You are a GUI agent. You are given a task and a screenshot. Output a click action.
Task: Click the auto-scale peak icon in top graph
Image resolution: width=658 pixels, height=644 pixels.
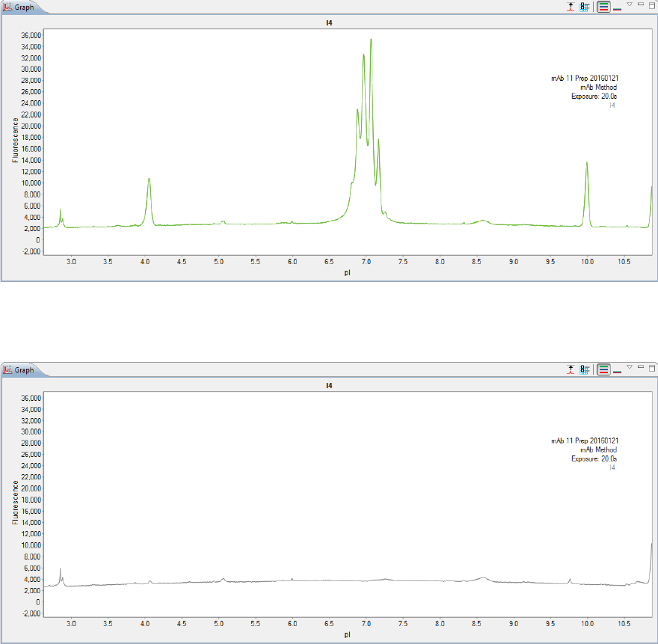coord(571,7)
